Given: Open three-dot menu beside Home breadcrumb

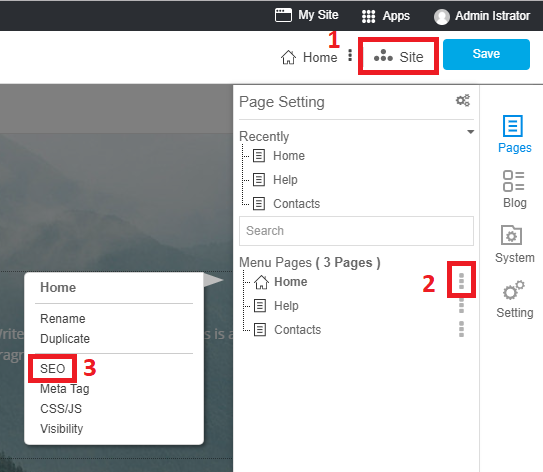Looking at the screenshot, I should [350, 55].
